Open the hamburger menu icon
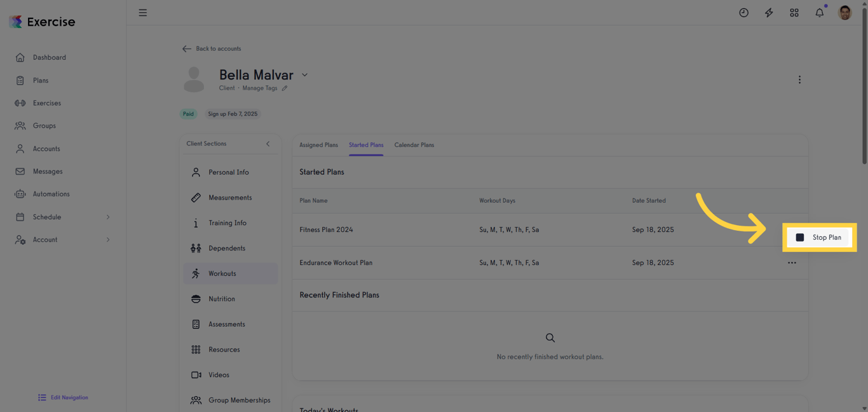Viewport: 868px width, 412px height. (143, 13)
